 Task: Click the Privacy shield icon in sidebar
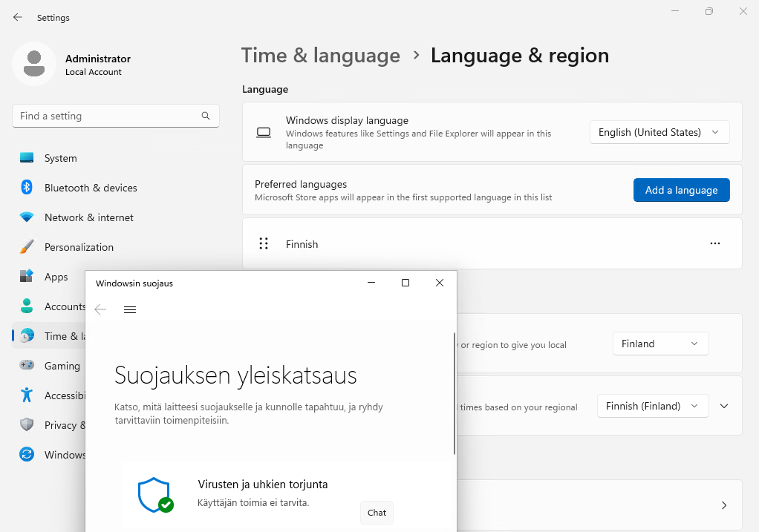pos(27,424)
